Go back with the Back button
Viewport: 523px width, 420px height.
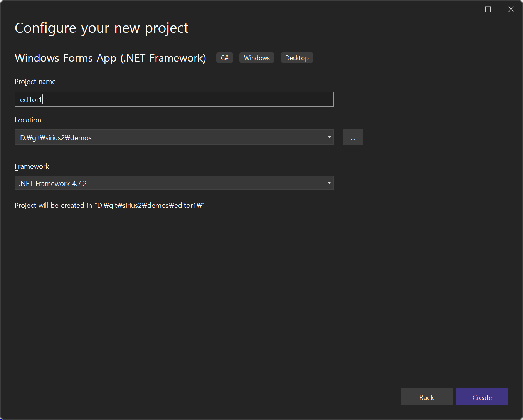click(427, 397)
